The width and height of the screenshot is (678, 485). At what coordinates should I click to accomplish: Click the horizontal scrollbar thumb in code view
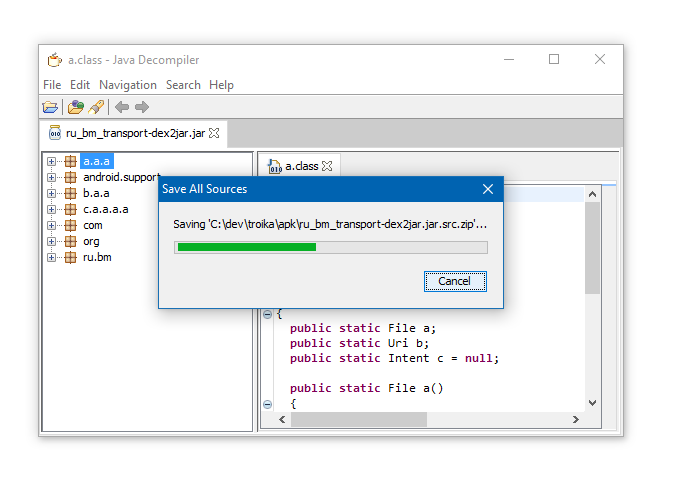click(x=359, y=419)
